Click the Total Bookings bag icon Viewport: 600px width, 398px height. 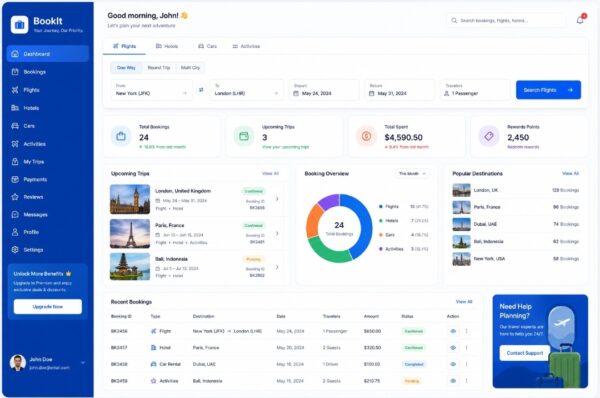tap(121, 136)
